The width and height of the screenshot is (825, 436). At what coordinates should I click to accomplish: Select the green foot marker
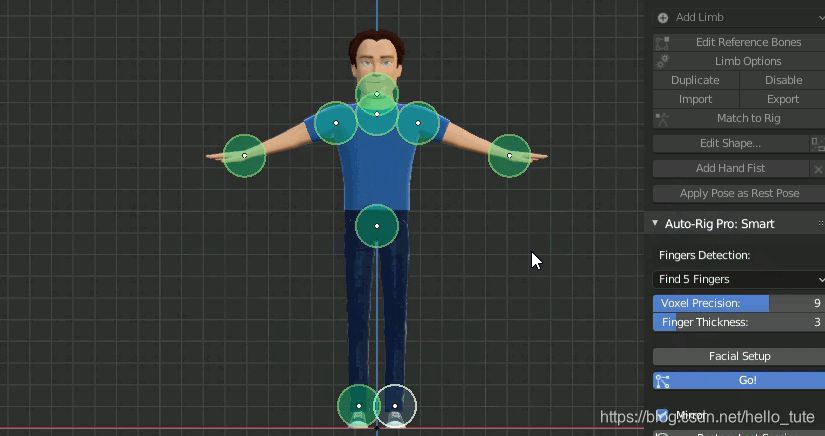click(x=359, y=406)
